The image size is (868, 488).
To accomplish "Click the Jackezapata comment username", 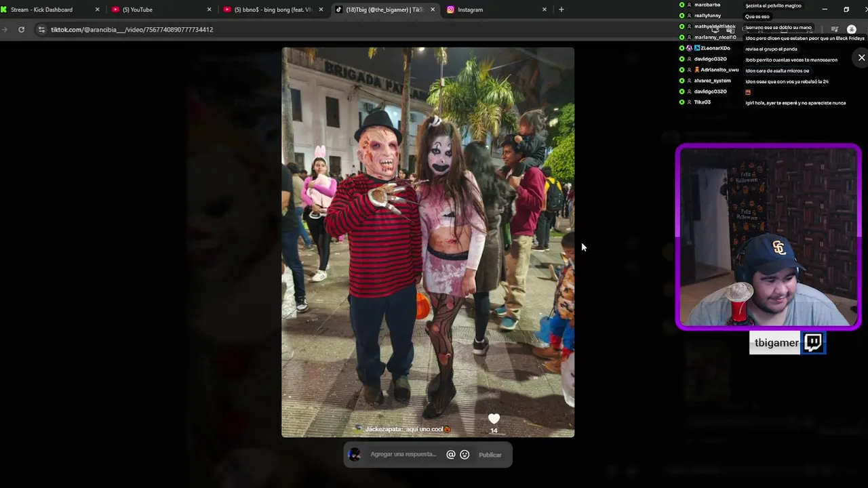I will (383, 429).
